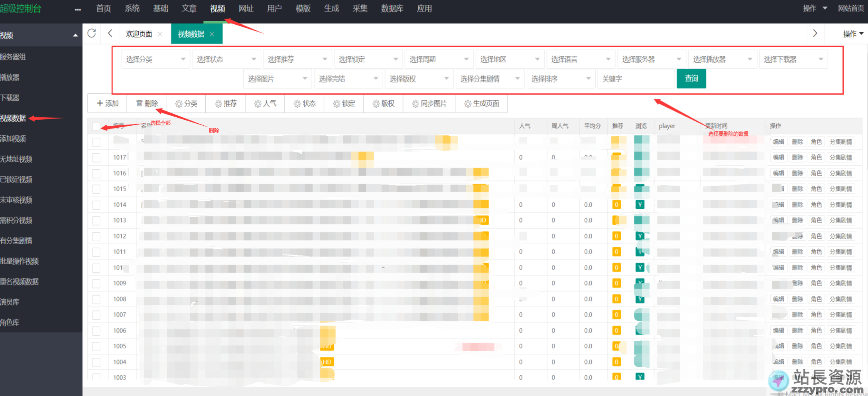Click the 生成页面 gear button
Image resolution: width=868 pixels, height=396 pixels.
[x=481, y=104]
